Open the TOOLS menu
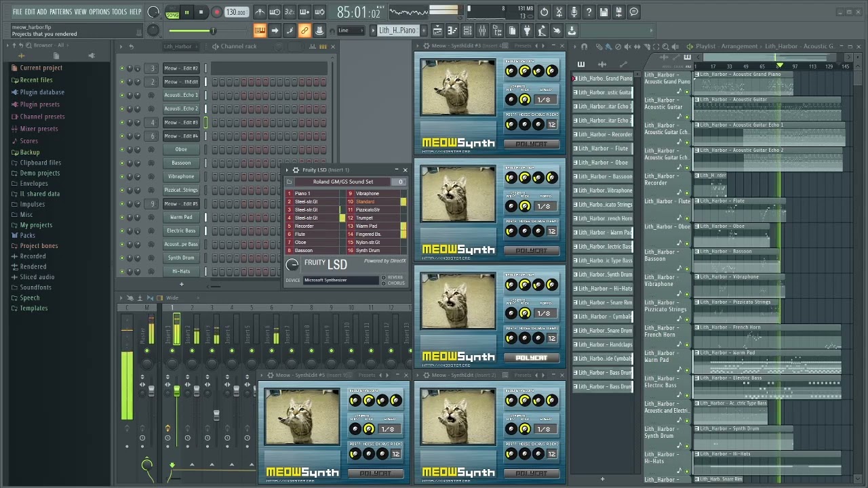The image size is (868, 488). [x=119, y=12]
